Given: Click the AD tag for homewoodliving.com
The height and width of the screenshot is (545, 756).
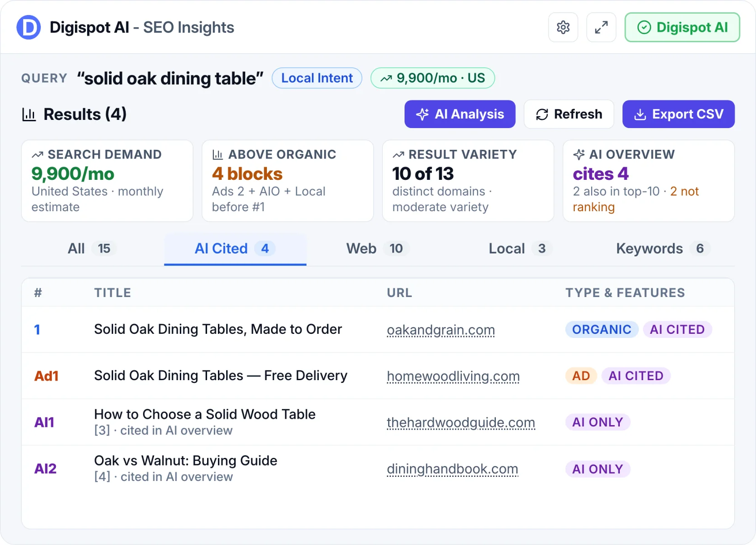Looking at the screenshot, I should click(581, 376).
